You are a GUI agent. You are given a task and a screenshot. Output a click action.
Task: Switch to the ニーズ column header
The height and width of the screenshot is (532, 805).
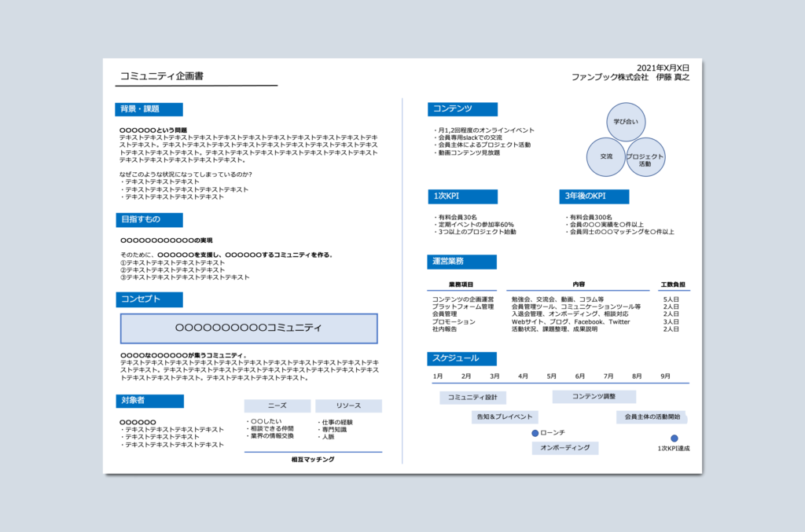278,405
